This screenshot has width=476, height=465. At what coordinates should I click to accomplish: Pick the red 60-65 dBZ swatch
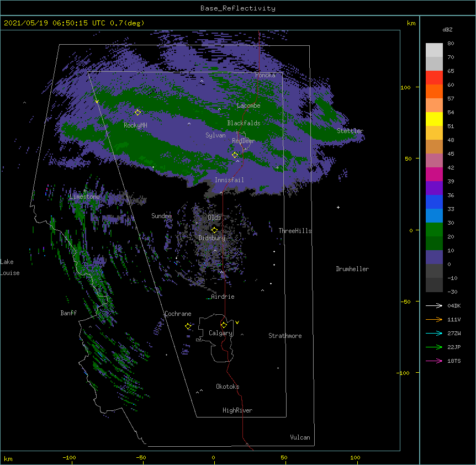pyautogui.click(x=434, y=78)
